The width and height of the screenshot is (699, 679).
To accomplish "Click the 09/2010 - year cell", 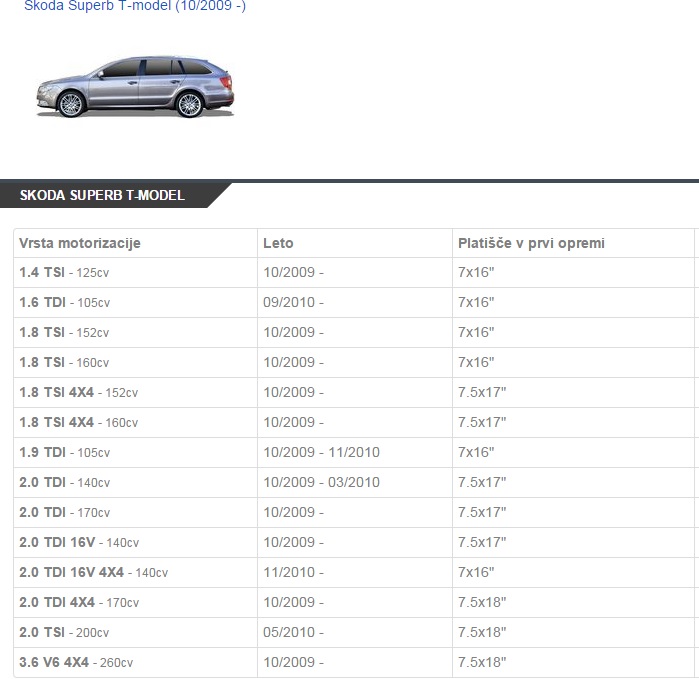I will [355, 302].
